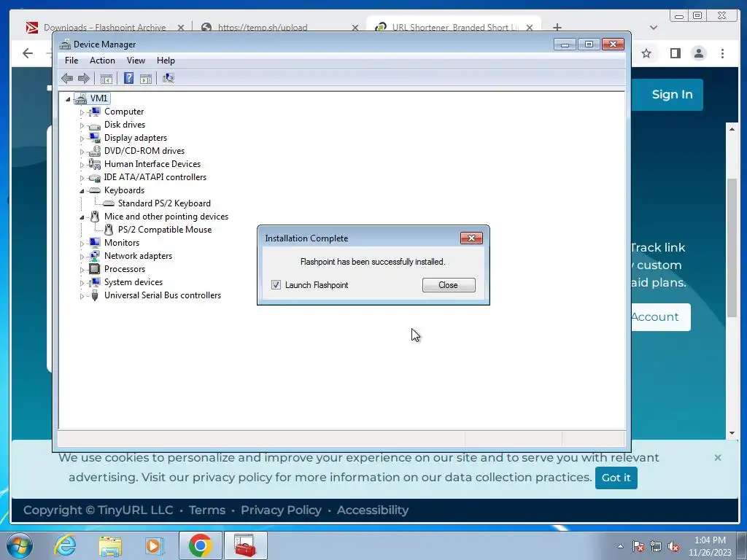Expand the Display adapters tree node

[x=82, y=139]
